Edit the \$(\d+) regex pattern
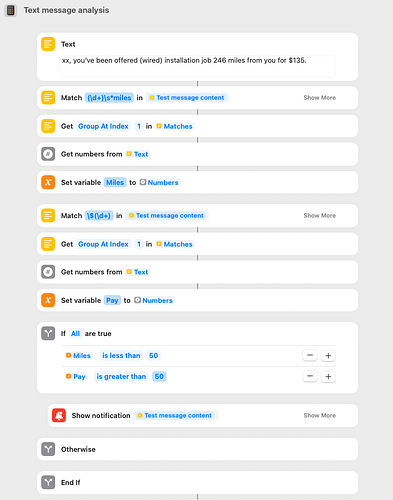Image resolution: width=393 pixels, height=500 pixels. pos(99,216)
